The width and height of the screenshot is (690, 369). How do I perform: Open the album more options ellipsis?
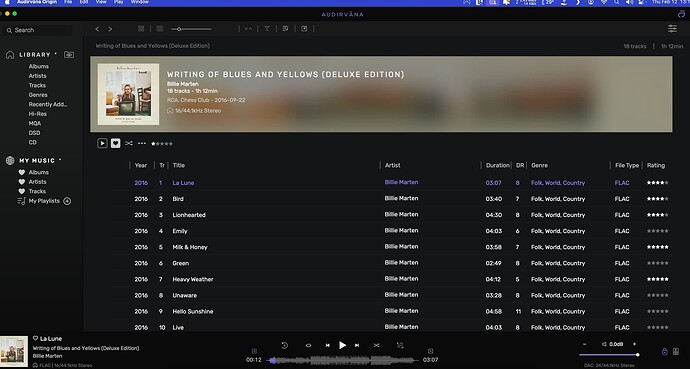click(x=142, y=143)
